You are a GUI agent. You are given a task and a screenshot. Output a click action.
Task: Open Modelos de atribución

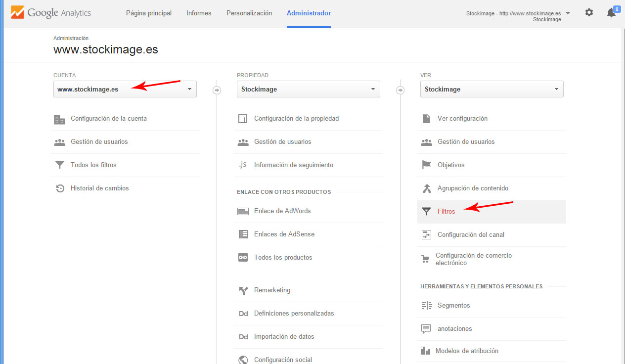coord(467,351)
